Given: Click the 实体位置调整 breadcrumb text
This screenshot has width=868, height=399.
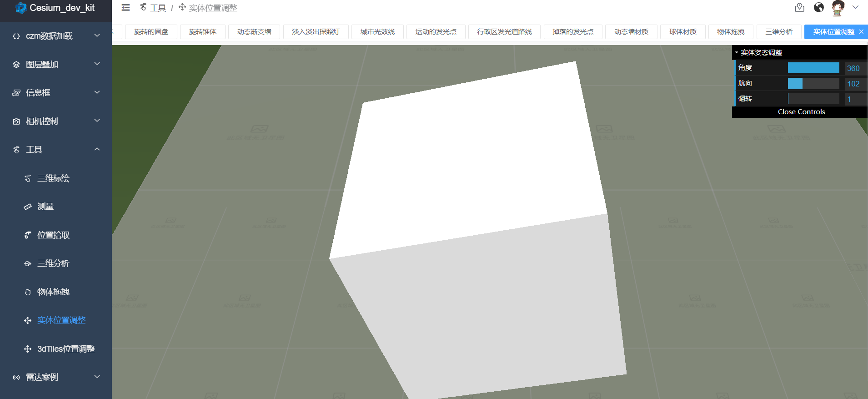Looking at the screenshot, I should coord(213,8).
